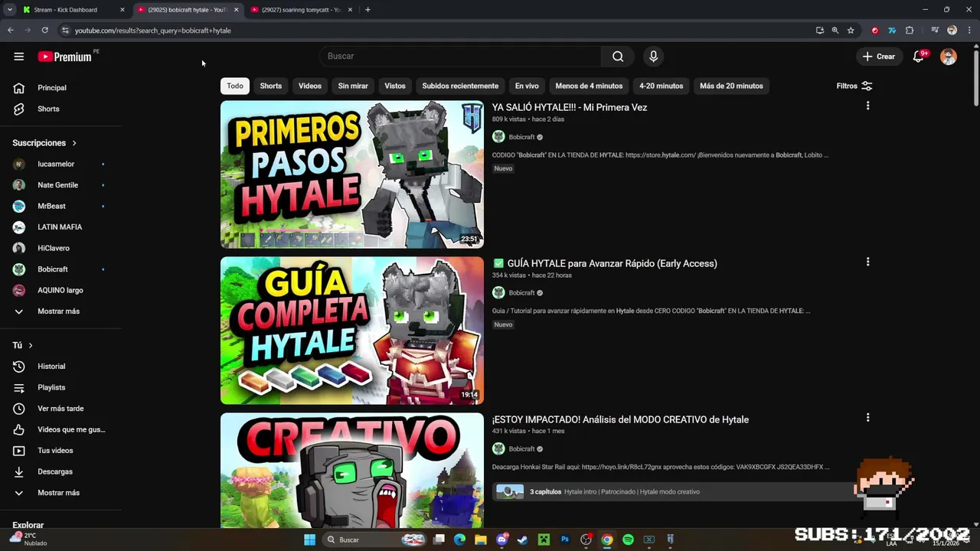Click the install app icon in address bar
Viewport: 980px width, 551px height.
coord(820,31)
